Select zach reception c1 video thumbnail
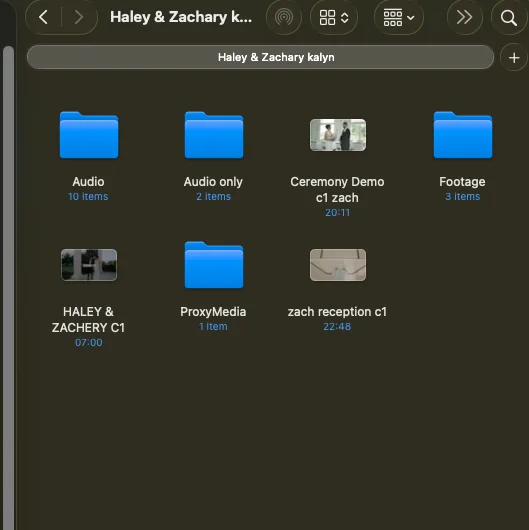529x530 pixels. pyautogui.click(x=338, y=265)
